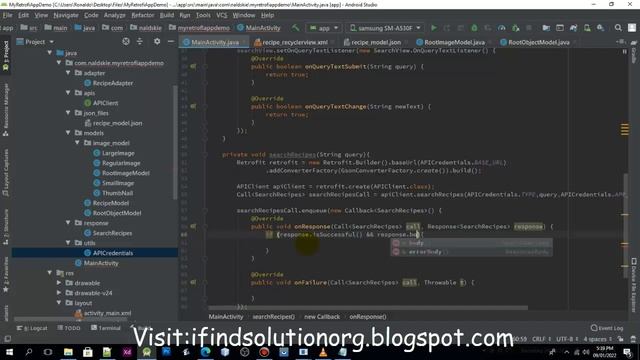
Task: Open Adobe XD taskbar icon
Action: tap(127, 352)
